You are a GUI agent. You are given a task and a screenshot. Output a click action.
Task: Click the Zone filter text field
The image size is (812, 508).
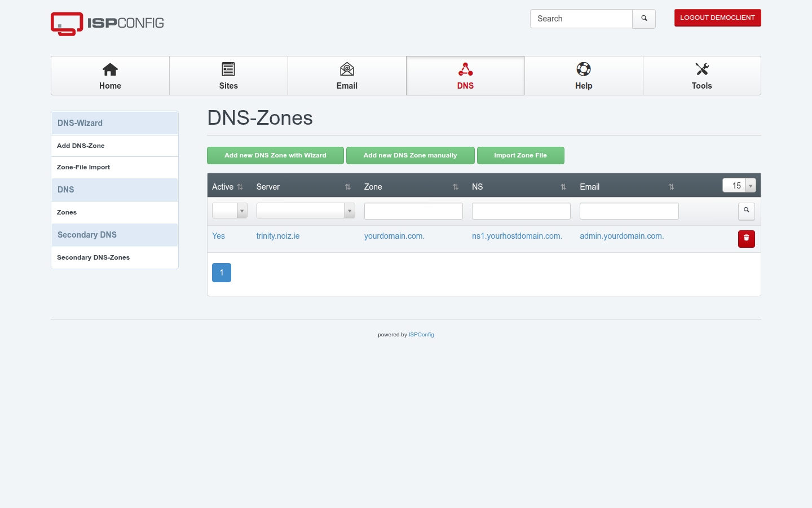tap(413, 211)
